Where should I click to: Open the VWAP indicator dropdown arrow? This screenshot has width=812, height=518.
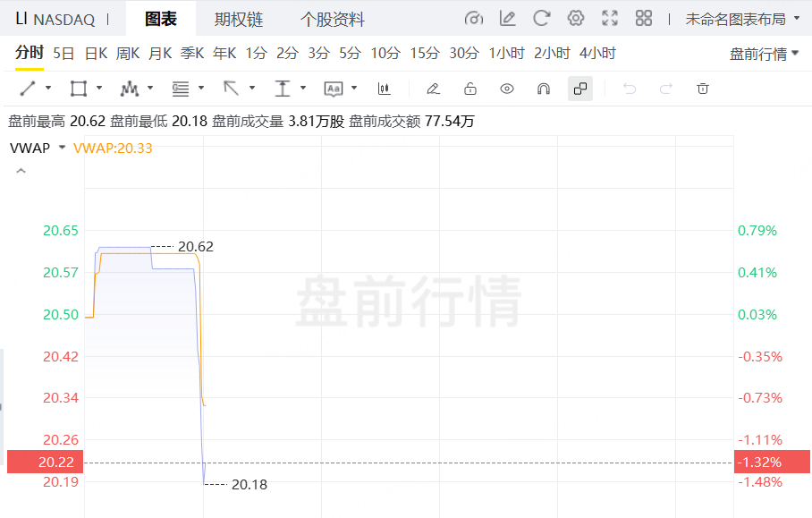click(x=62, y=148)
